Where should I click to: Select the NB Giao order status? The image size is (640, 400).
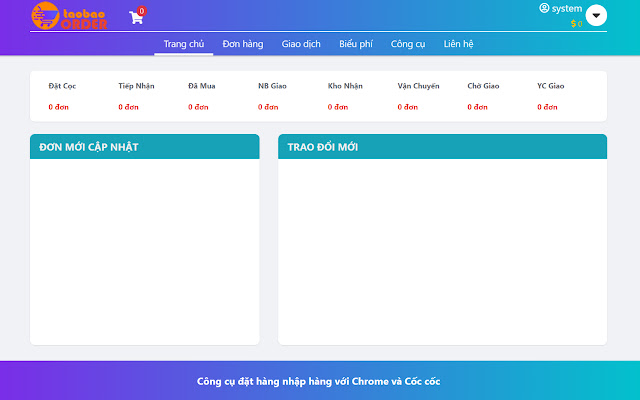272,86
